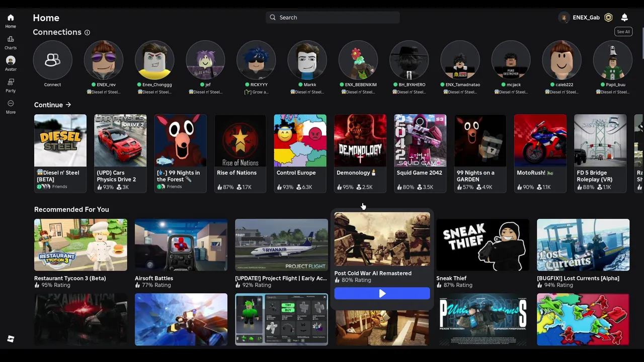This screenshot has width=644, height=362.
Task: Open the colorful map tanks thumbnail
Action: tap(583, 319)
